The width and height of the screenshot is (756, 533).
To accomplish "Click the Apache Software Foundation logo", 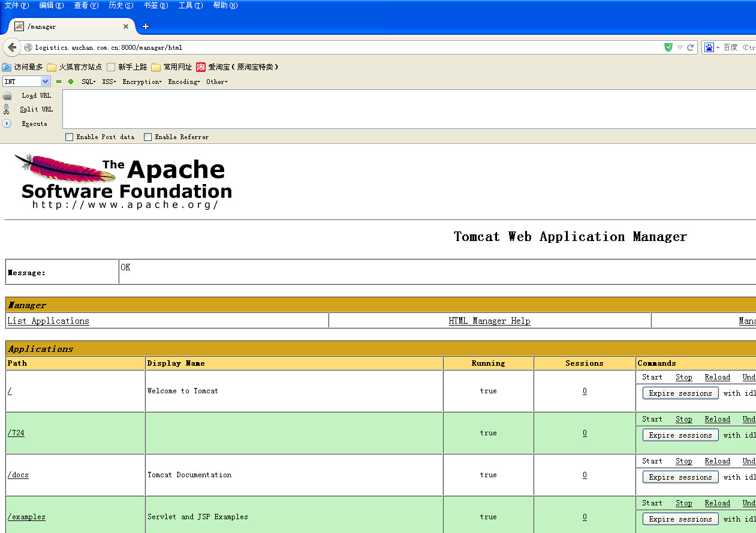I will 123,182.
